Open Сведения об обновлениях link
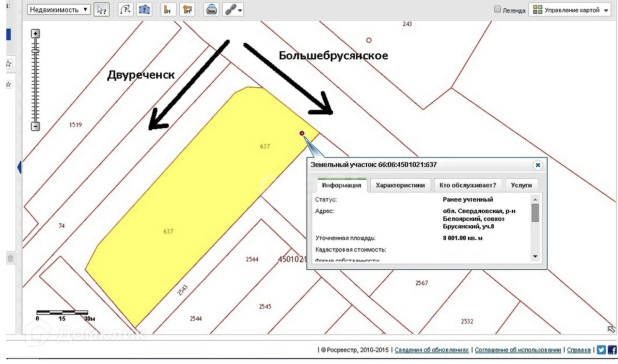Screen dimensions: 618x364 [x=432, y=350]
